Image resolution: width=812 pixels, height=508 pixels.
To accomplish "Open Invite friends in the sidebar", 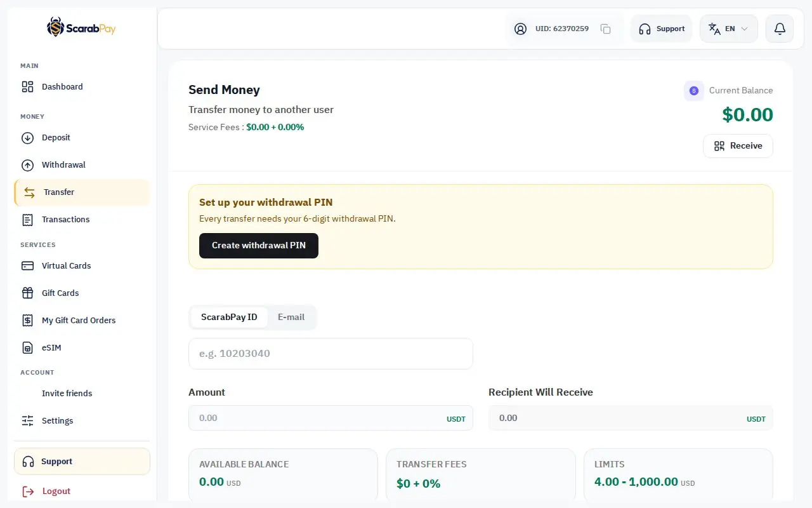I will 82,394.
